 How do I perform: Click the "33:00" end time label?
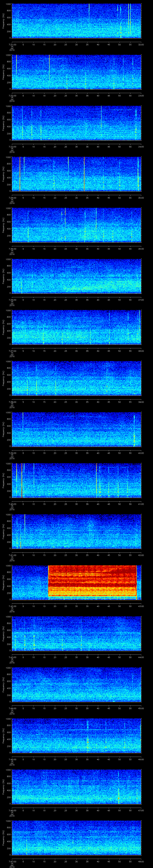tap(141, 96)
